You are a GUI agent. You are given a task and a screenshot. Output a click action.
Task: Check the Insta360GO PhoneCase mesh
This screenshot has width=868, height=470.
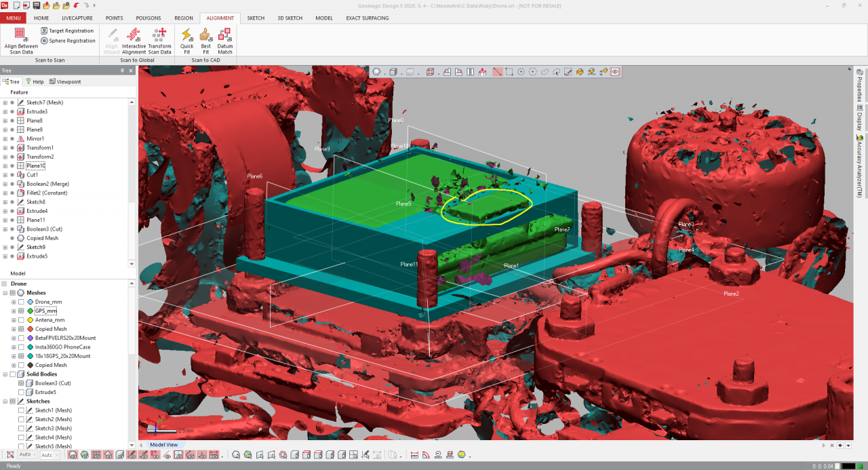pos(21,347)
